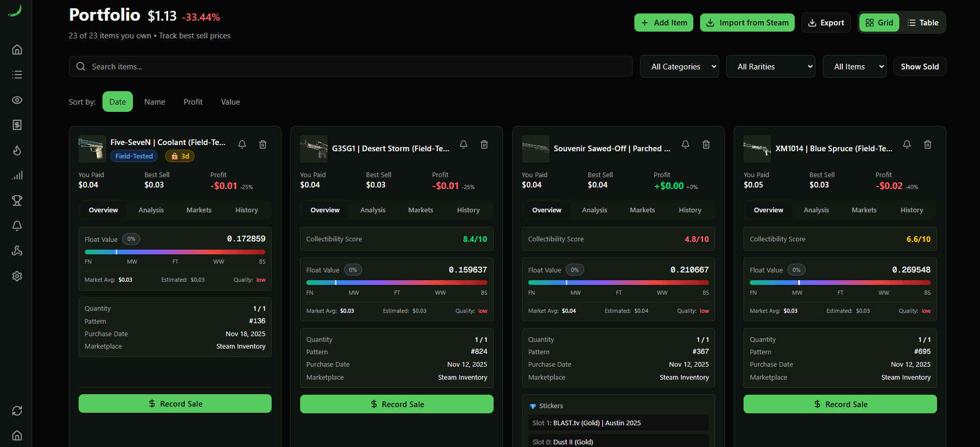Screen dimensions: 980x447
Task: Click the G3SG1 float value bar
Action: point(396,282)
